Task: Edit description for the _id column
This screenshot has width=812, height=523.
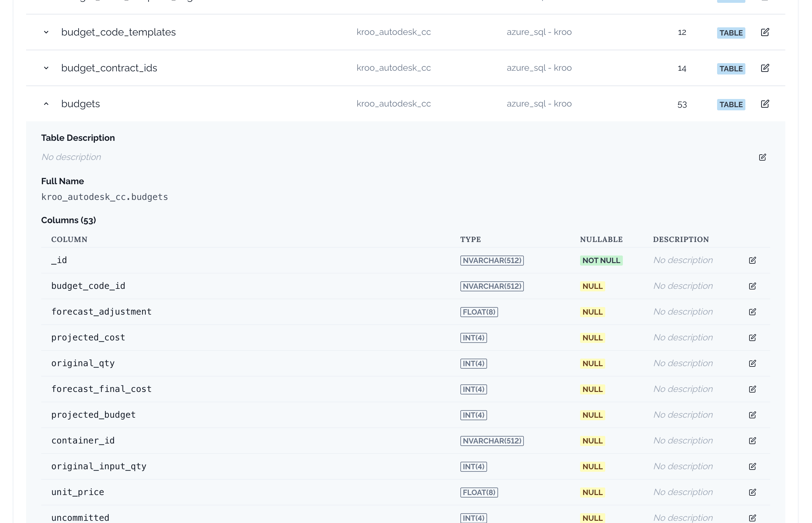Action: (753, 260)
